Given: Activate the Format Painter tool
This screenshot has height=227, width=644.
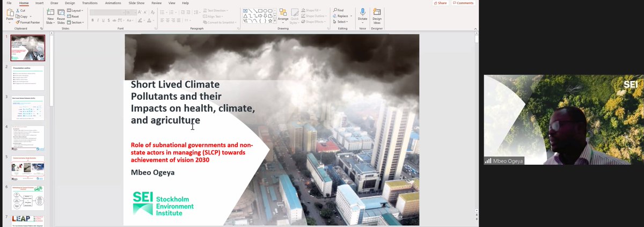Looking at the screenshot, I should [28, 23].
